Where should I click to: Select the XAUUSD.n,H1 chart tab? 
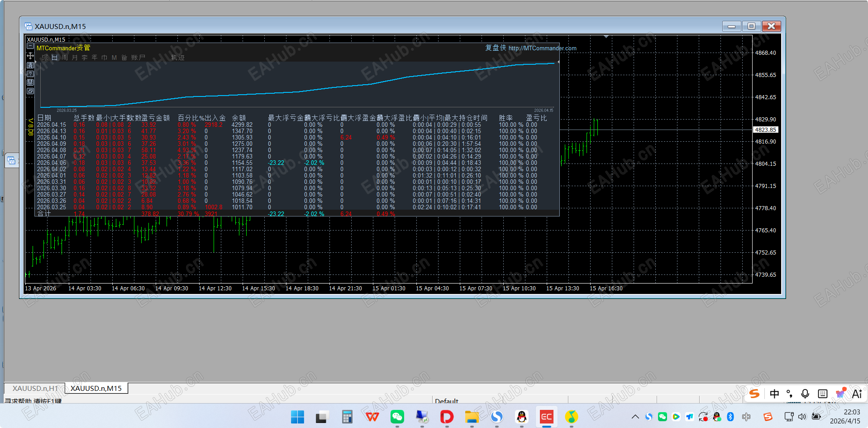click(x=35, y=388)
